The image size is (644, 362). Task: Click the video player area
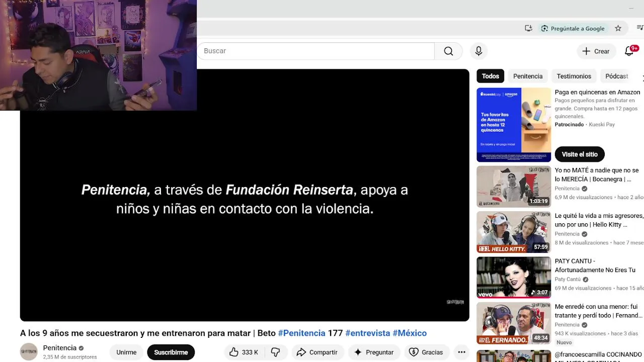coord(245,195)
